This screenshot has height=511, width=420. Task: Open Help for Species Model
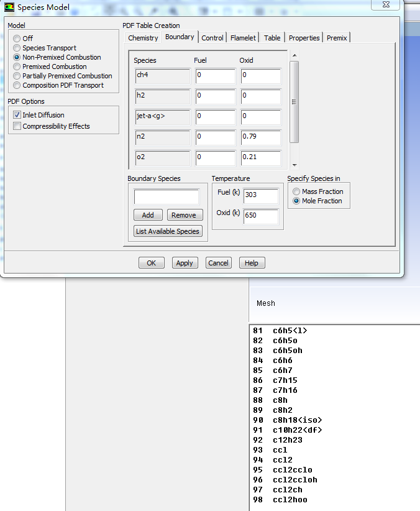click(252, 263)
